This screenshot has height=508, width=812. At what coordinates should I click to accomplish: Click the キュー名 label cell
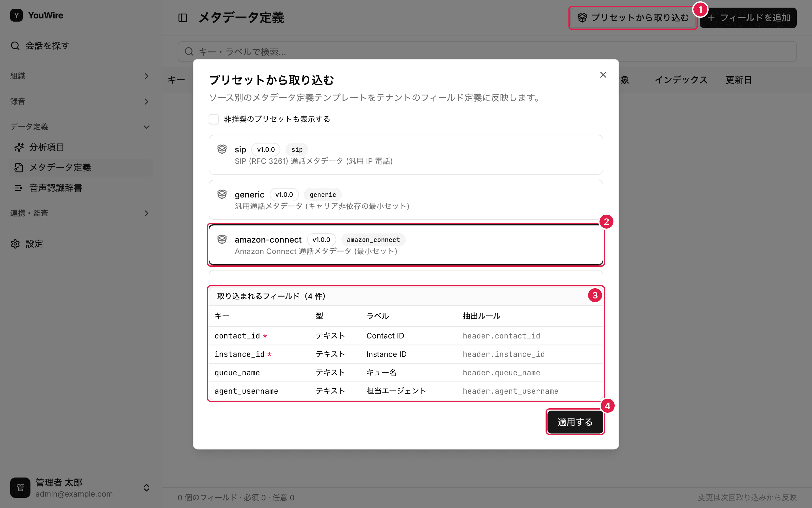pyautogui.click(x=382, y=373)
